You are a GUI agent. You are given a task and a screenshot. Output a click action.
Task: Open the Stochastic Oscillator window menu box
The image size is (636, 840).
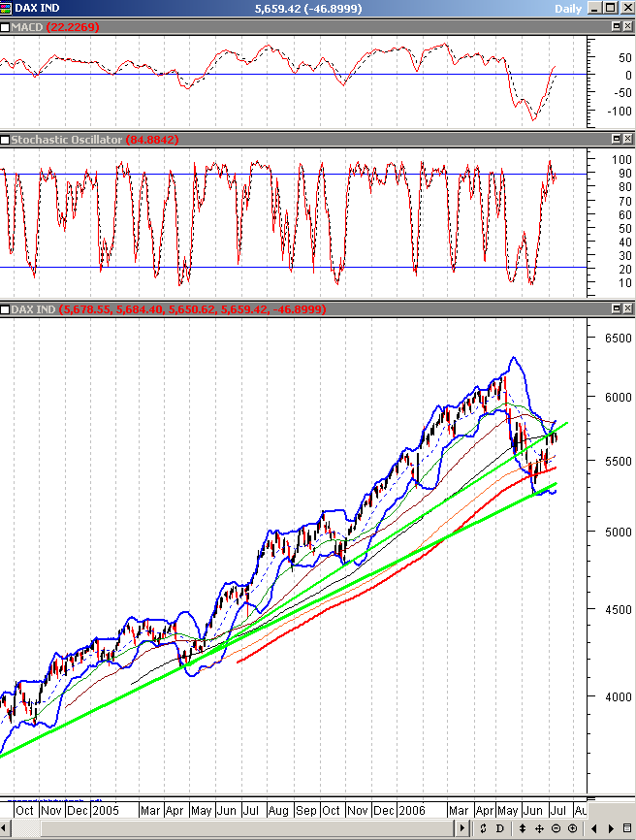[5, 140]
